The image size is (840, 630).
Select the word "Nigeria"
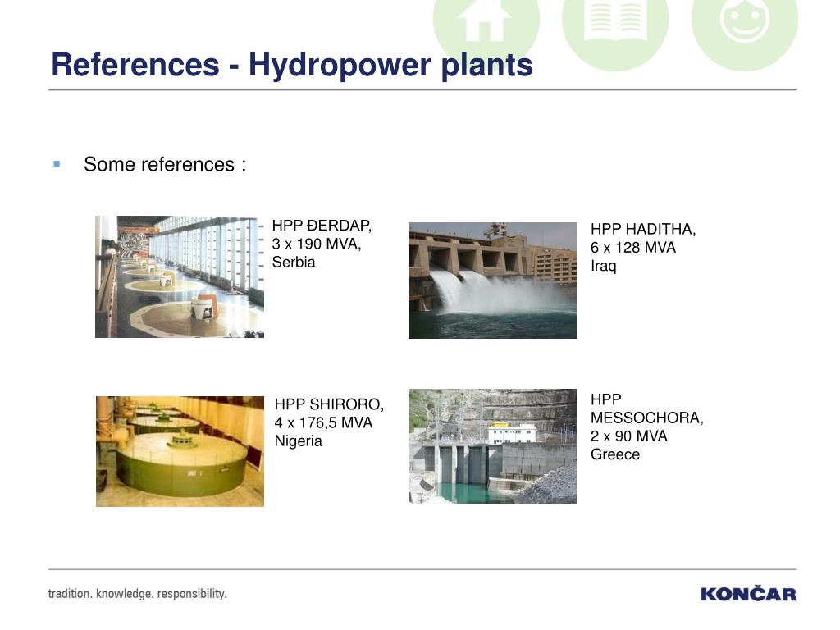coord(298,441)
